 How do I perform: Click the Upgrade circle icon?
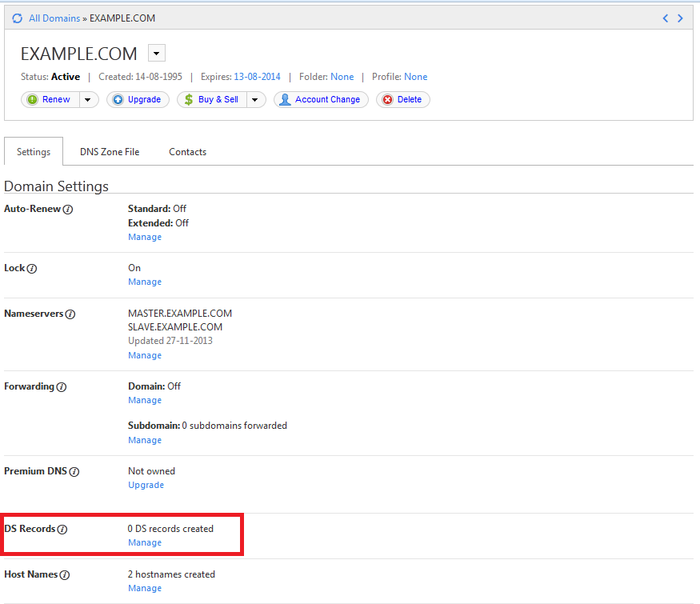[117, 99]
